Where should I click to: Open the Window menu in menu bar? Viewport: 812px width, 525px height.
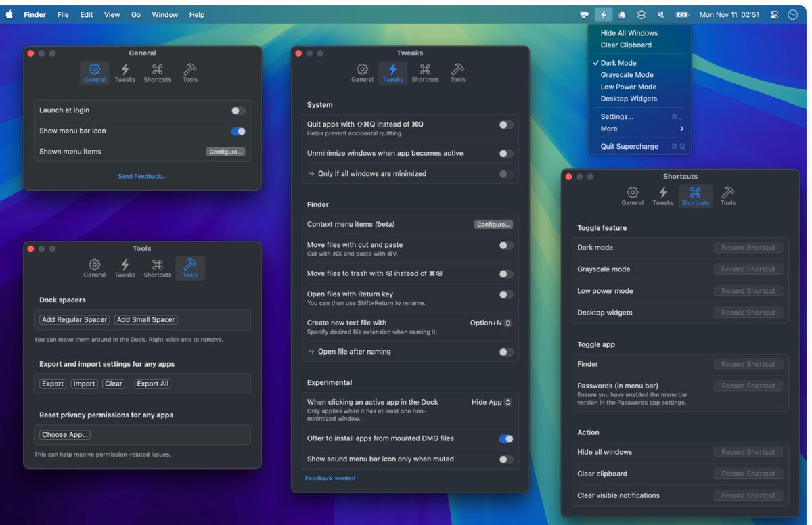tap(165, 14)
